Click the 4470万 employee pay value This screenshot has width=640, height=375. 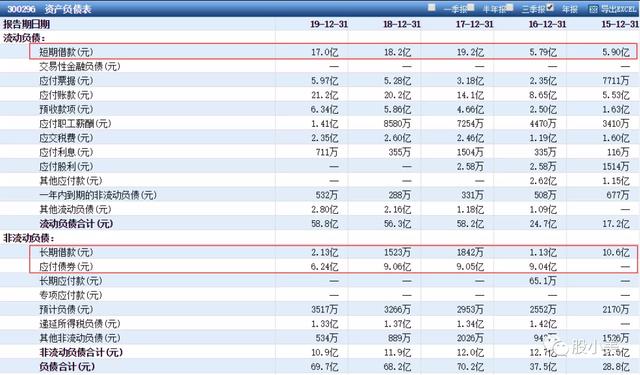tap(543, 124)
